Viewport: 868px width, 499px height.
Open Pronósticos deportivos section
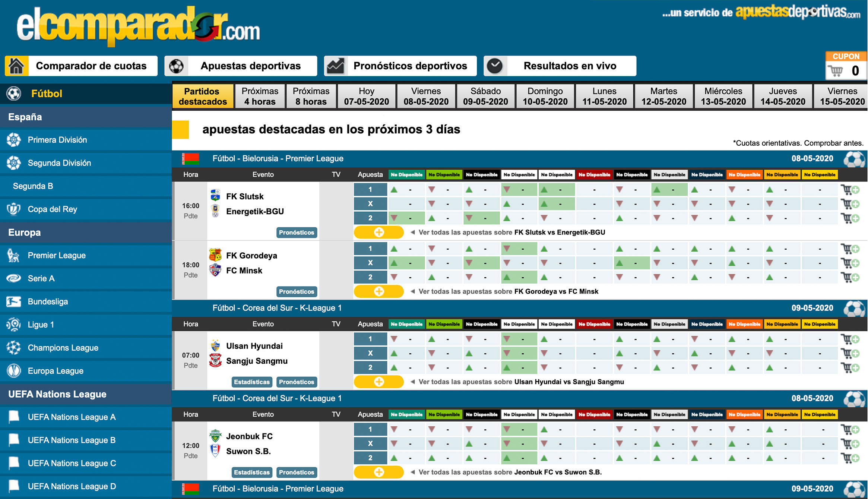coord(400,66)
